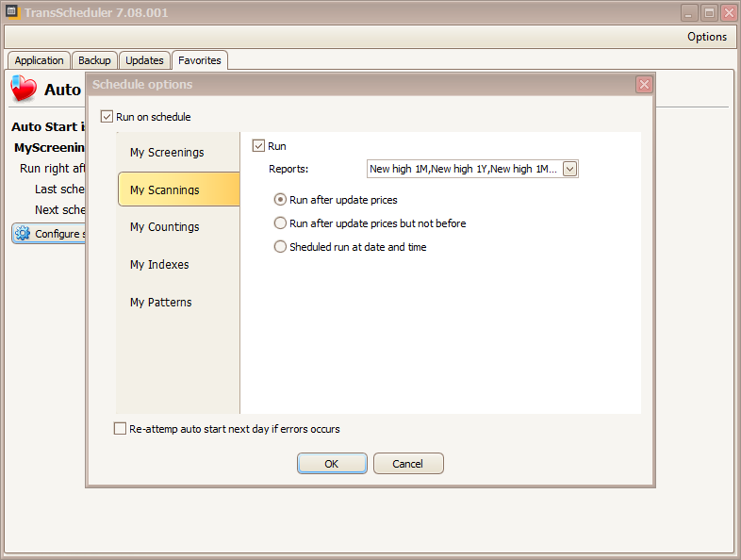Viewport: 741px width, 560px height.
Task: Click the Reports field listing New high values
Action: (464, 170)
